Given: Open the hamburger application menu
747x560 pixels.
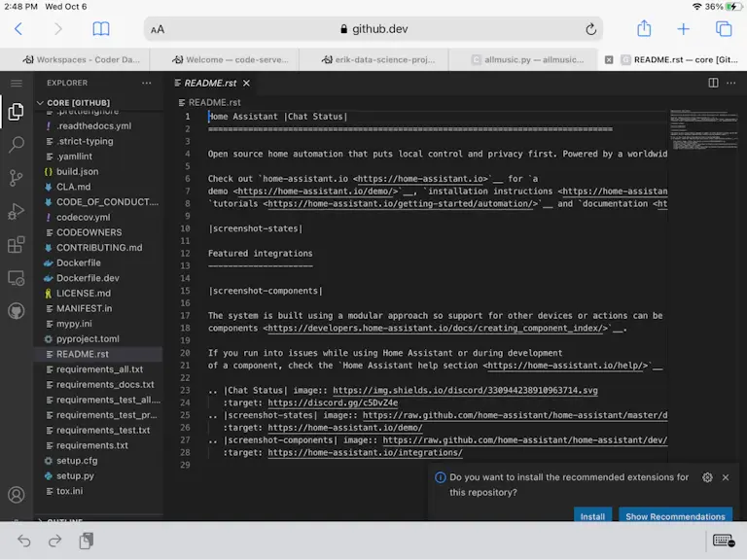Looking at the screenshot, I should pyautogui.click(x=17, y=84).
